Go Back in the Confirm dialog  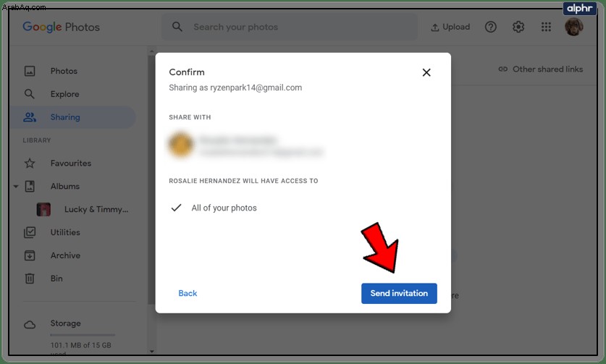188,293
